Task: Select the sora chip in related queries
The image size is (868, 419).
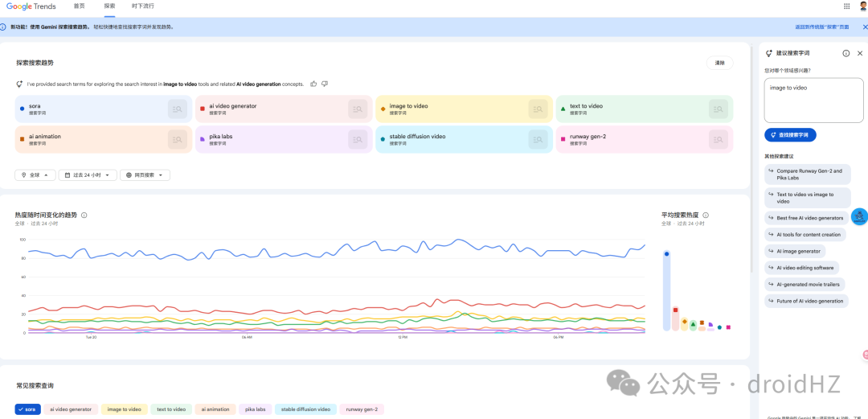Action: (28, 409)
